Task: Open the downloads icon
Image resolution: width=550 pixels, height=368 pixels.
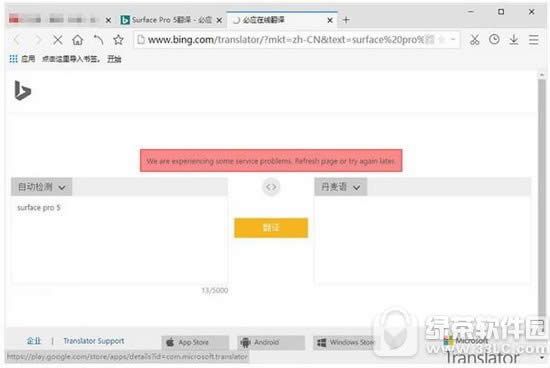Action: click(514, 40)
